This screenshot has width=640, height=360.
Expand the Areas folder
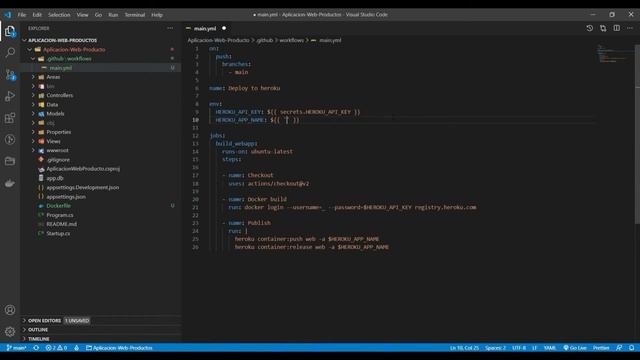(33, 77)
